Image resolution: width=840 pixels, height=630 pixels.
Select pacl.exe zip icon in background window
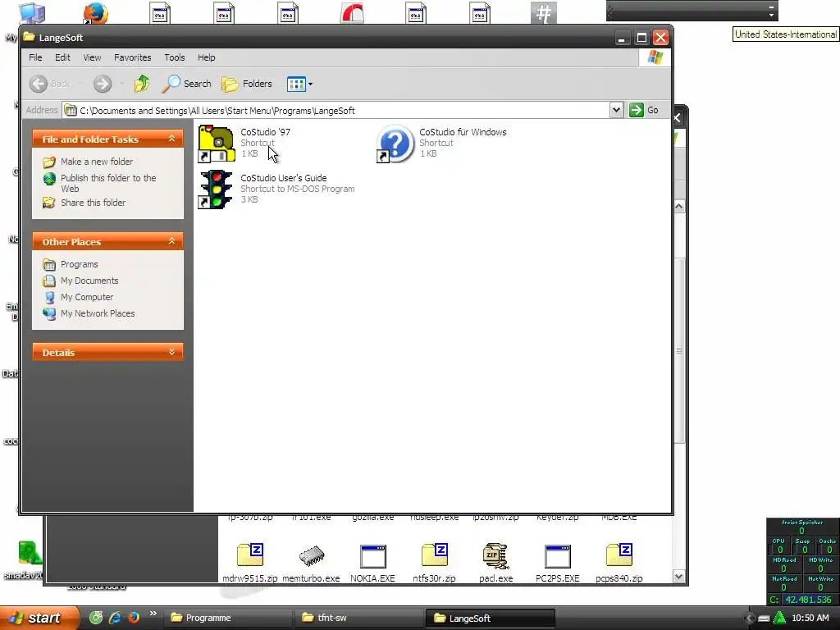(495, 556)
